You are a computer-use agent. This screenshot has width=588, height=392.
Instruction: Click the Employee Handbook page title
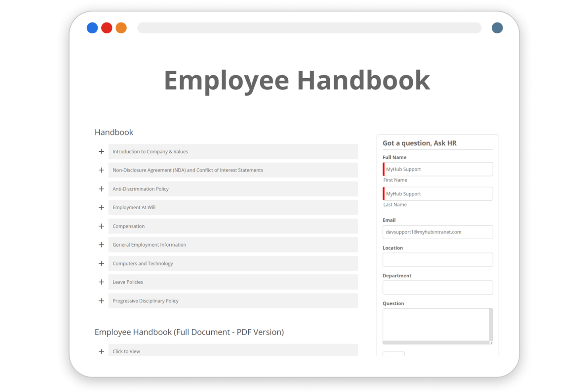click(297, 81)
